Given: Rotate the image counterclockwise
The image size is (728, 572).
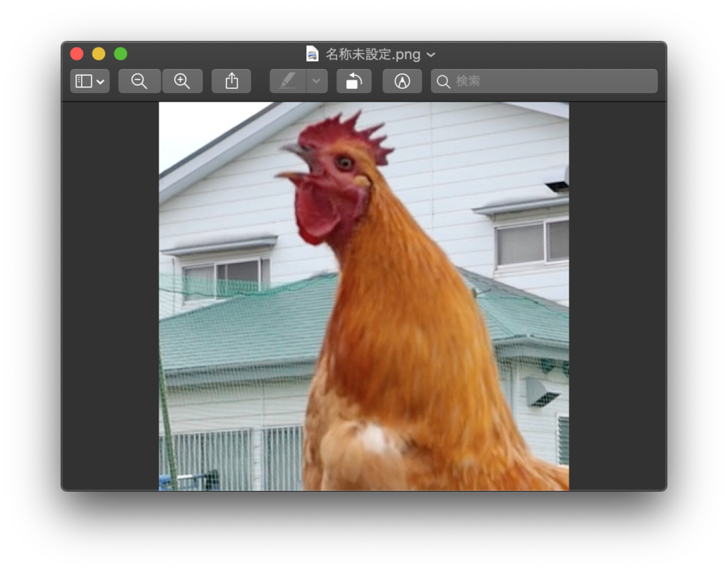Looking at the screenshot, I should coord(354,81).
